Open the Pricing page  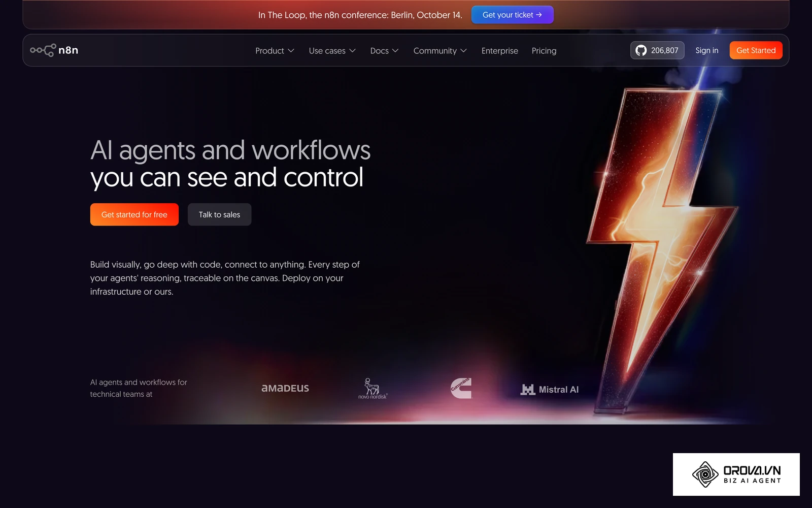pos(544,51)
